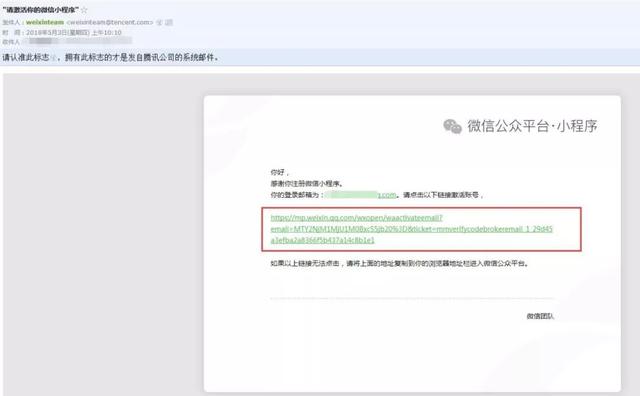Screen dimensions: 640x396
Task: Click the '微信团队' signature text
Action: coord(540,316)
